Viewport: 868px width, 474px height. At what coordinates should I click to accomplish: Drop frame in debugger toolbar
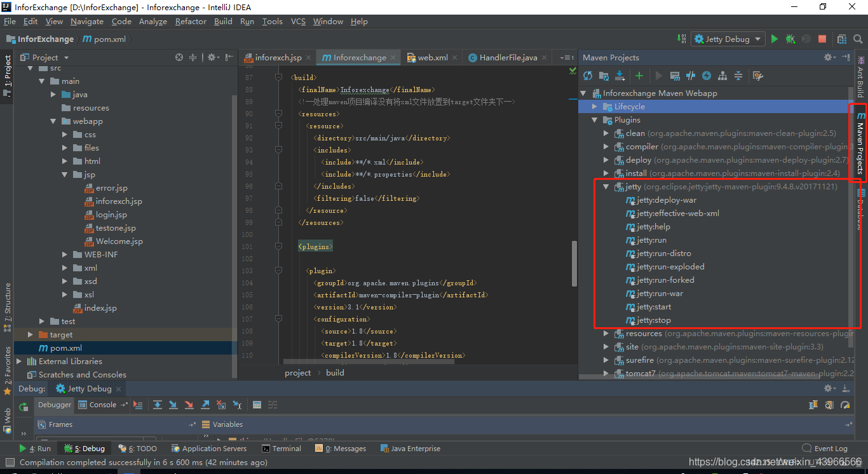pos(221,405)
